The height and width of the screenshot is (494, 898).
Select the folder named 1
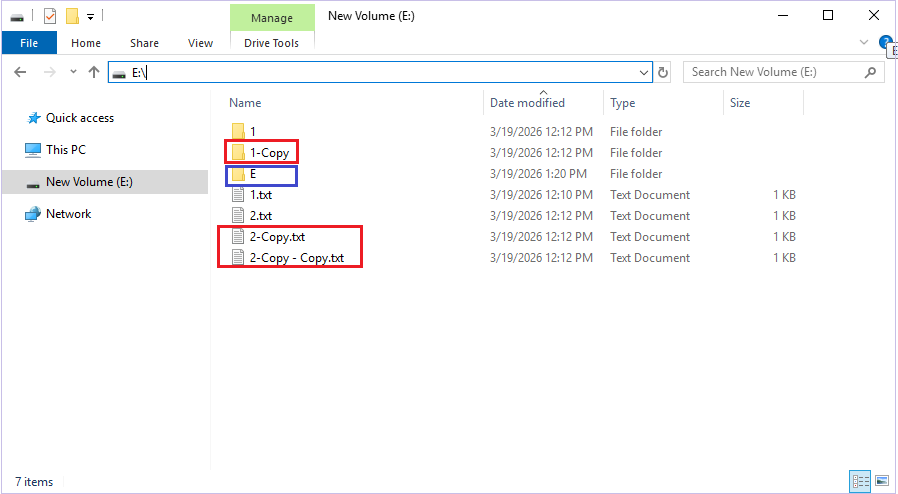point(253,132)
